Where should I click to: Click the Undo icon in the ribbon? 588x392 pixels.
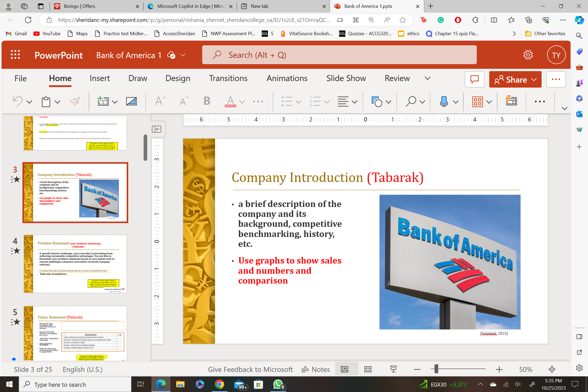[x=18, y=101]
